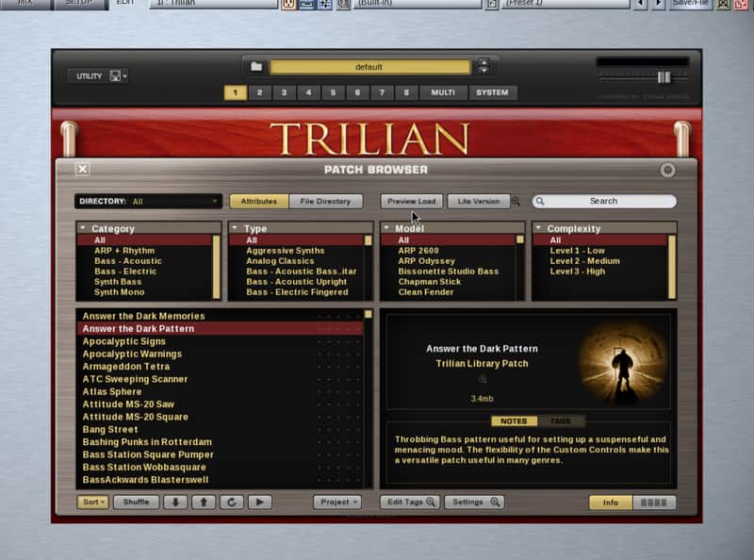Image resolution: width=754 pixels, height=560 pixels.
Task: Click the orange plug icon in host toolbar
Action: [x=288, y=5]
